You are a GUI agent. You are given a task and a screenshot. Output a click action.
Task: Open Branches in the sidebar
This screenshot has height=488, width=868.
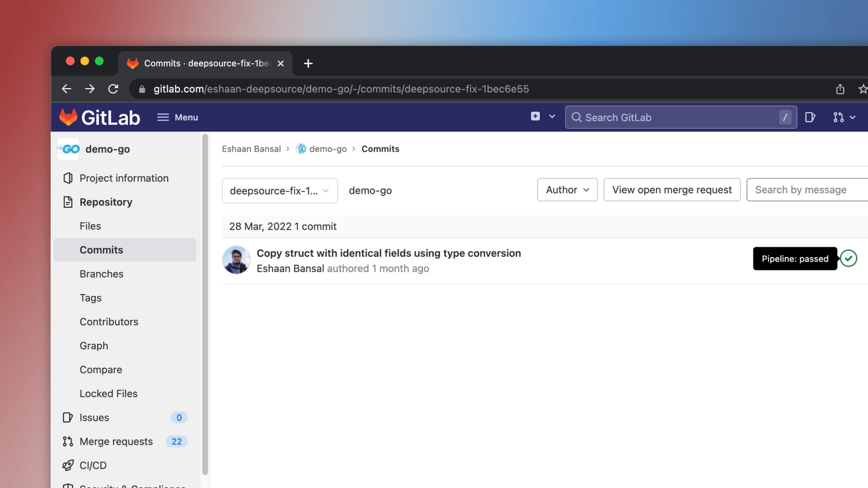pos(102,274)
